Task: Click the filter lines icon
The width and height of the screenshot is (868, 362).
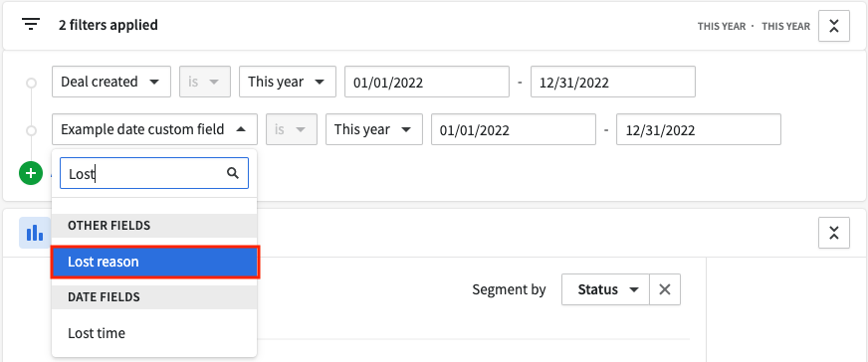Action: pos(31,25)
